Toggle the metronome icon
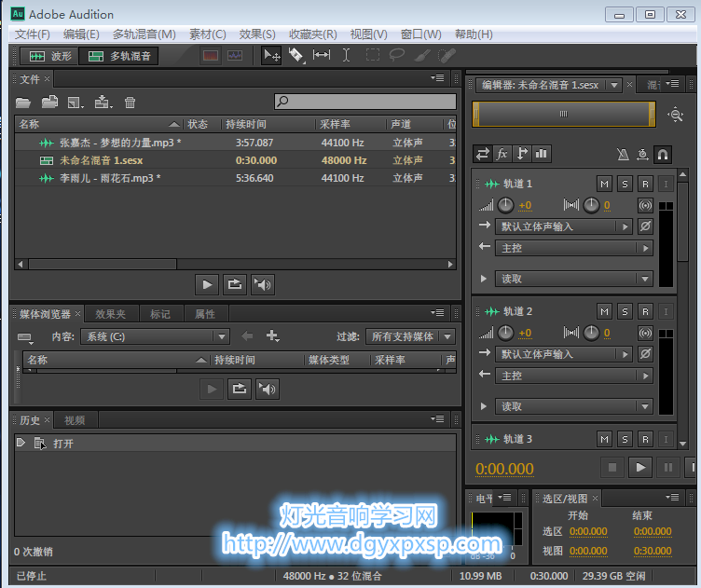Viewport: 701px width, 588px height. coord(623,155)
